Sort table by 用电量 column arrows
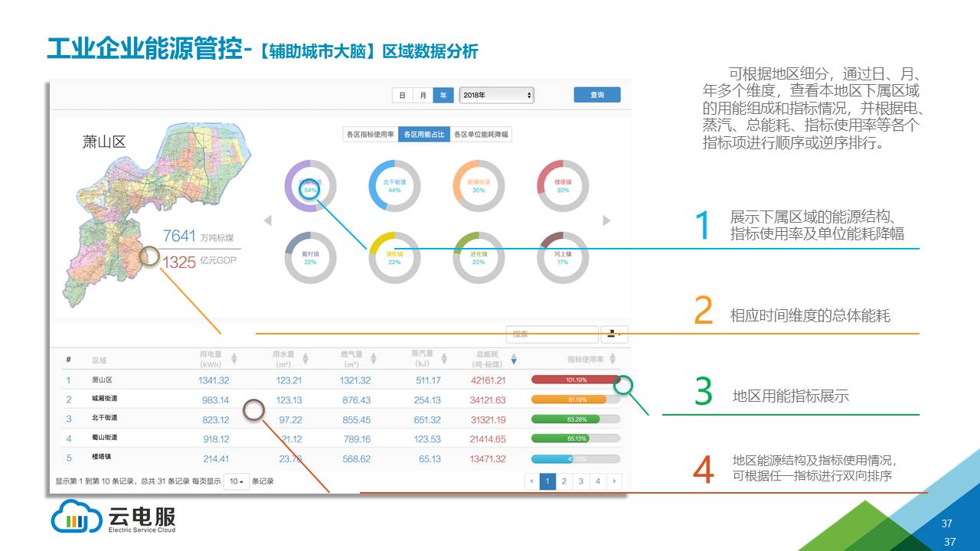Image resolution: width=980 pixels, height=551 pixels. 234,359
